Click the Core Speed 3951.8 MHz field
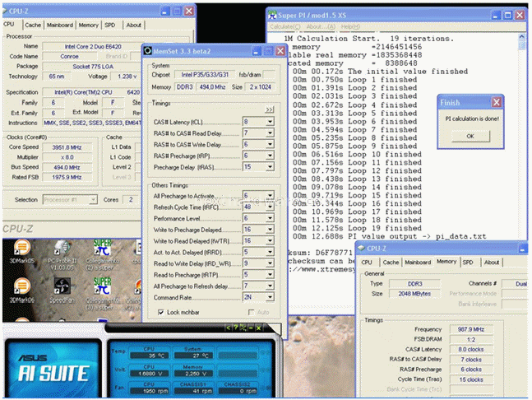 click(x=67, y=147)
